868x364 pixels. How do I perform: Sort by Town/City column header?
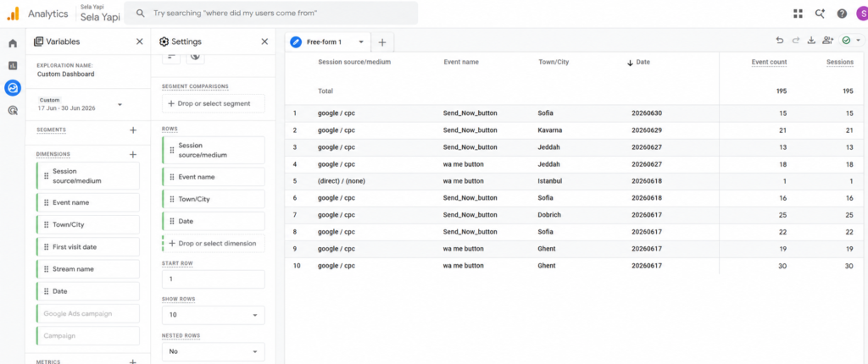pyautogui.click(x=553, y=62)
